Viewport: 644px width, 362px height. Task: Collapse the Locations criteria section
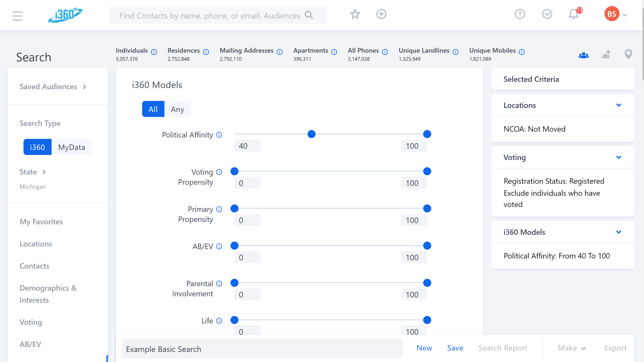(619, 105)
